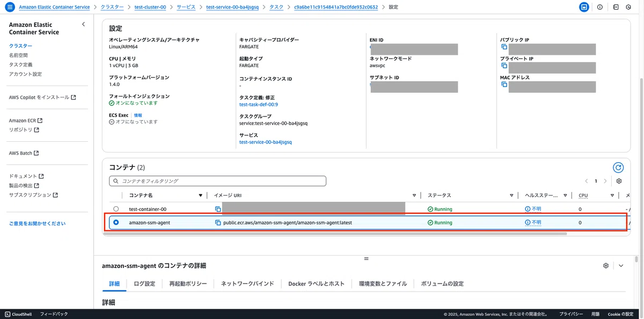Click the tutorials play icon in header
The width and height of the screenshot is (644, 319).
[616, 7]
